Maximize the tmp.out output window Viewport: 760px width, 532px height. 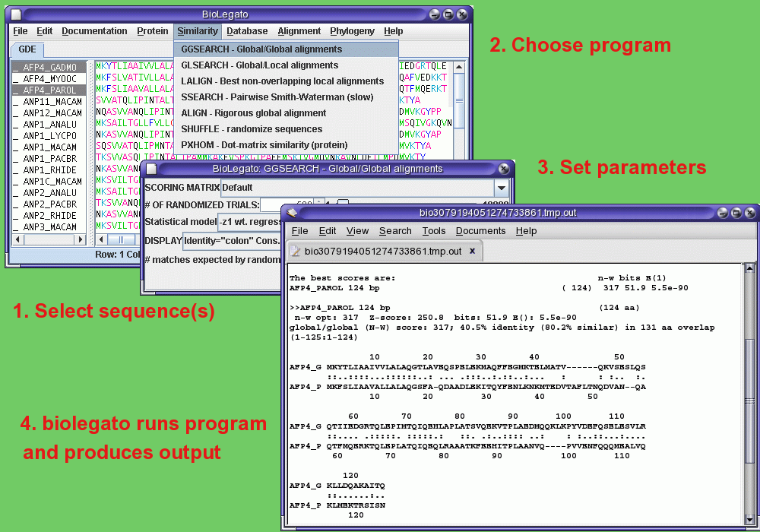(x=736, y=212)
